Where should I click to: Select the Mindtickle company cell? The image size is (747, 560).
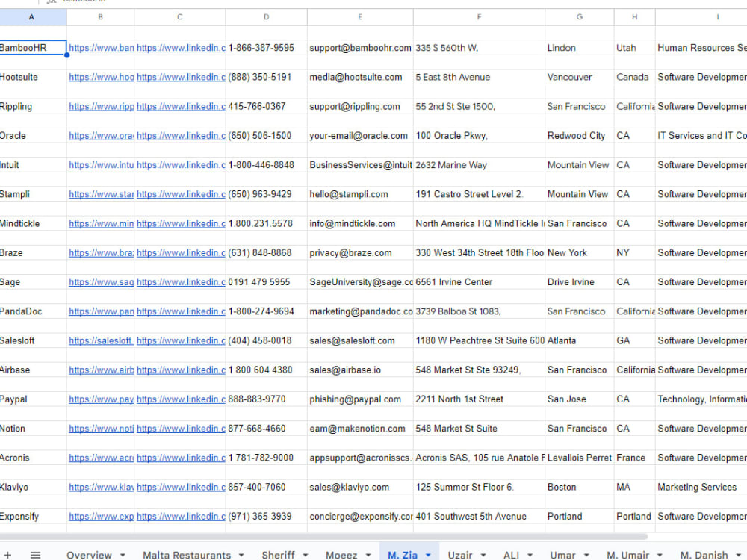click(33, 223)
